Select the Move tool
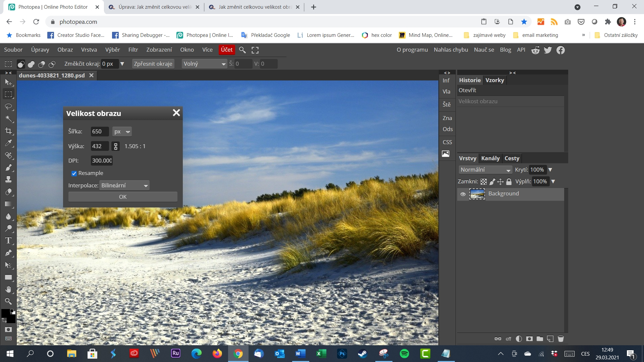The image size is (644, 362). [x=8, y=82]
